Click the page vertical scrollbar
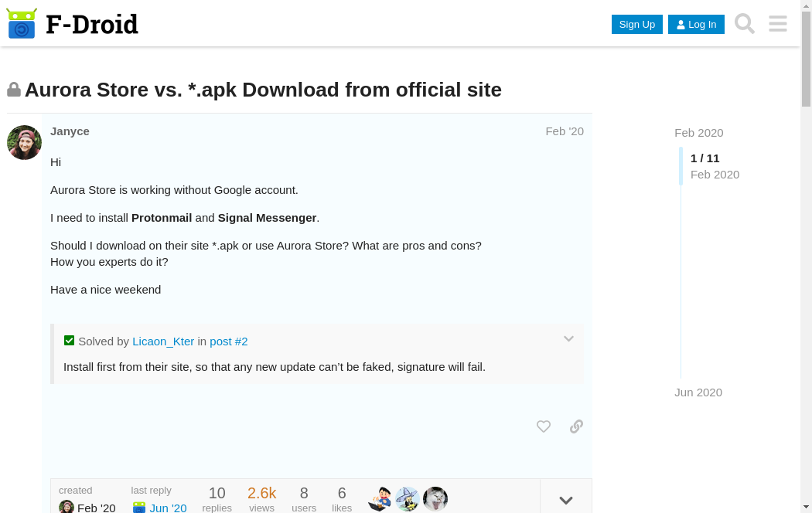Screen dimensions: 812x513 click(x=806, y=232)
